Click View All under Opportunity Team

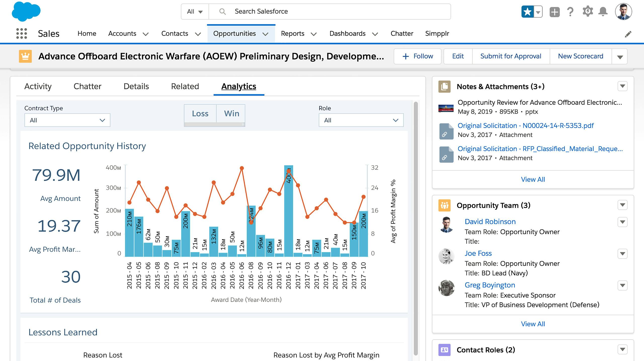[533, 324]
